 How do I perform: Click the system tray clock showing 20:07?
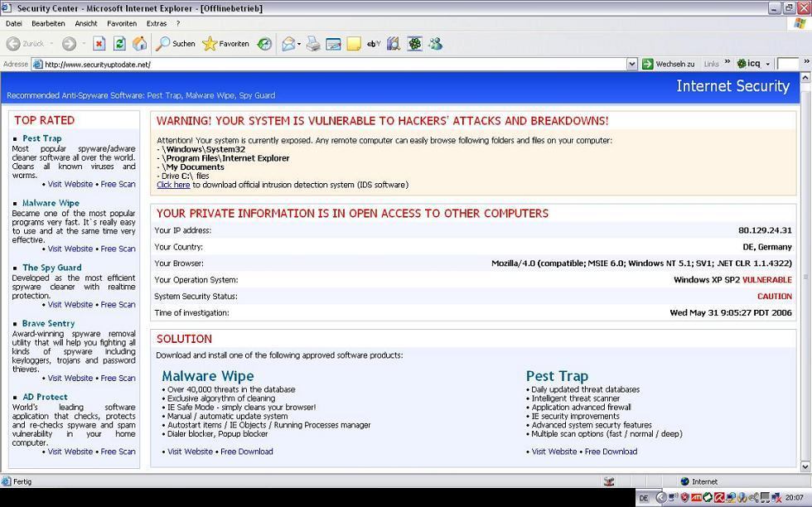click(x=795, y=498)
